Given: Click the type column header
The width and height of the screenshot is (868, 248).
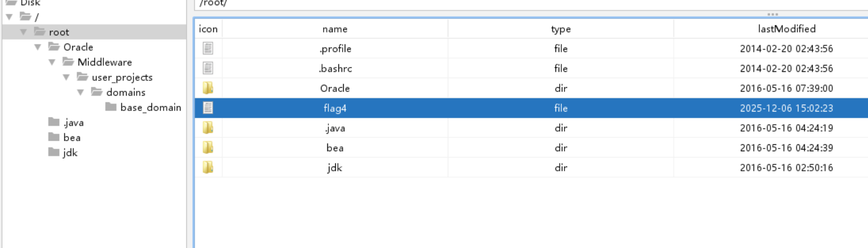Looking at the screenshot, I should pos(560,29).
